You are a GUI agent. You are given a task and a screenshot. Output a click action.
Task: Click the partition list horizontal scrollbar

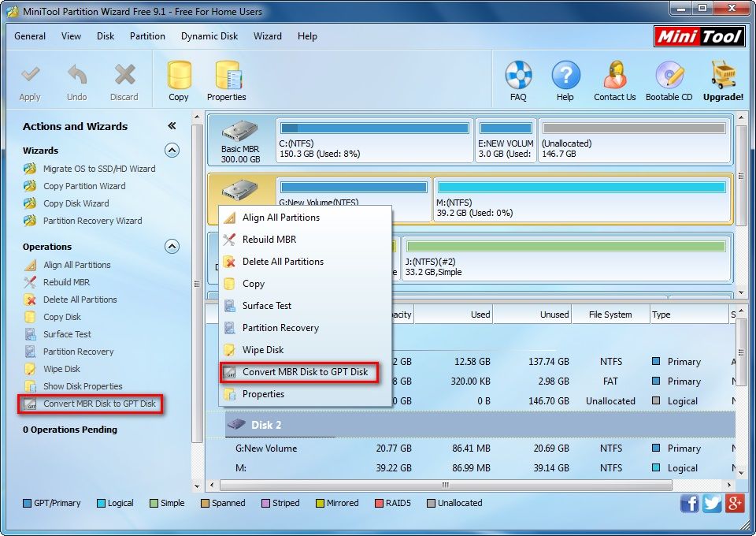tap(446, 485)
